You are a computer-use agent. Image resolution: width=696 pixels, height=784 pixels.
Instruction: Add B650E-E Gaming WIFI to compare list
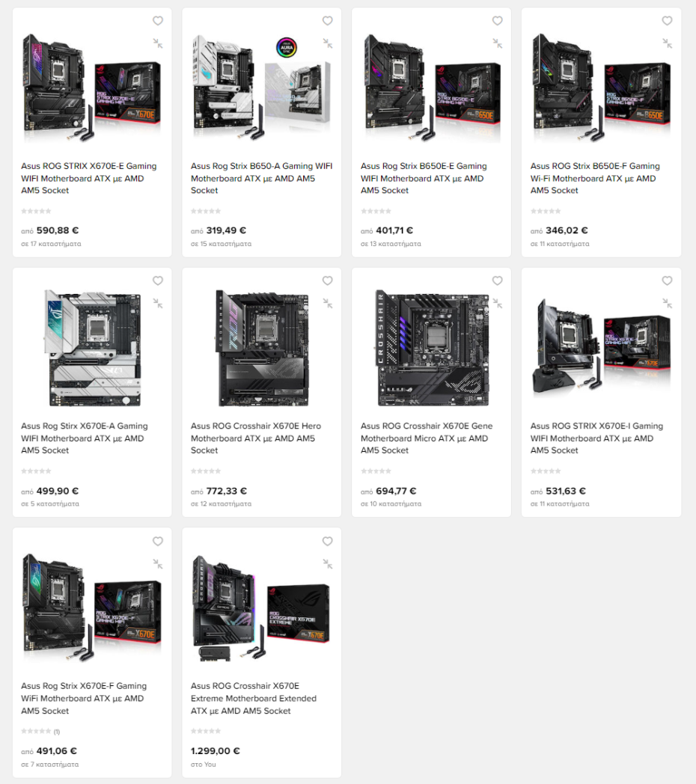[498, 43]
